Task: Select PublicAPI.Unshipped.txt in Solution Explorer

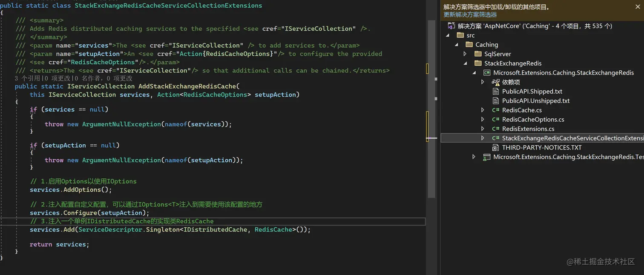Action: (536, 101)
